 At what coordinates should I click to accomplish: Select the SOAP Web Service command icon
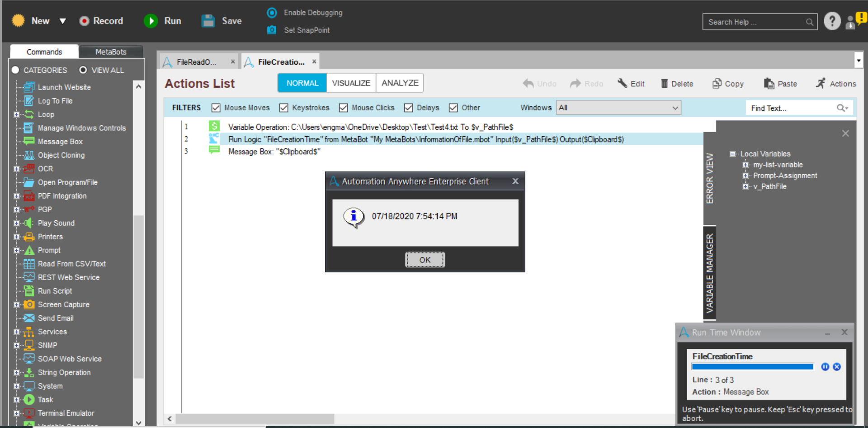[29, 358]
